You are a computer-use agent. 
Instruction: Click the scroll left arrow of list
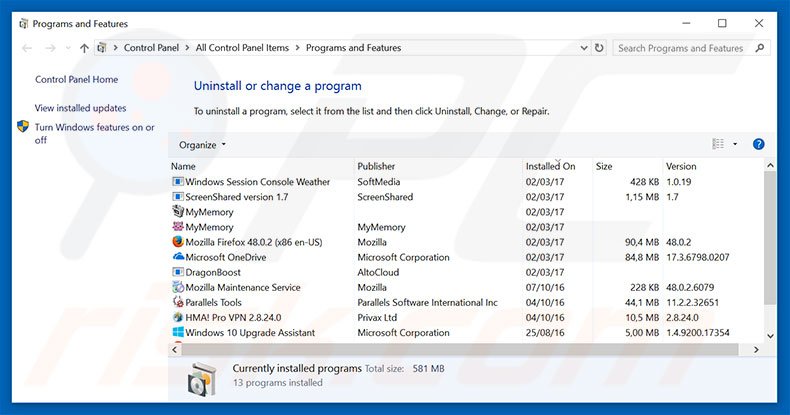pyautogui.click(x=175, y=349)
